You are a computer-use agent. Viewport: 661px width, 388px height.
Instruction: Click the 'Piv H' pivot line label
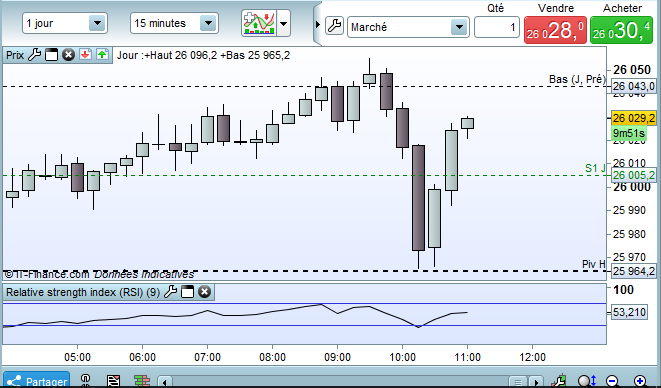pyautogui.click(x=594, y=264)
